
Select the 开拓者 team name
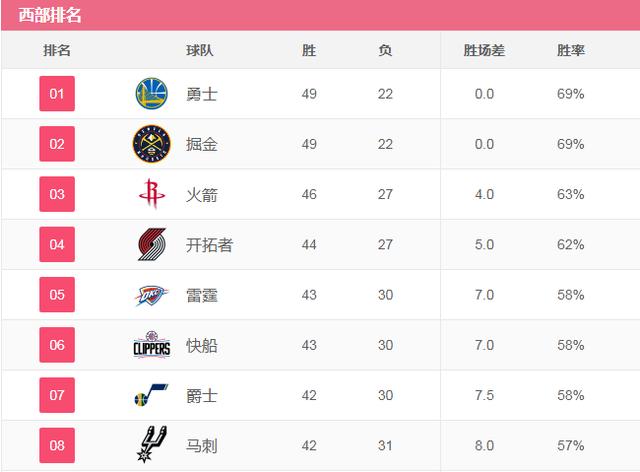[x=209, y=245]
